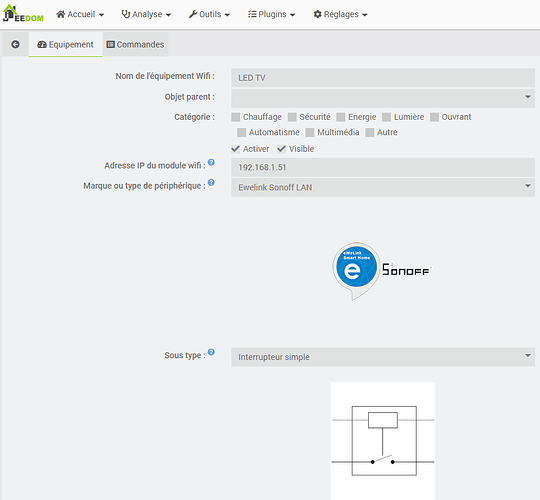Click the IP address field 192.168.1.51

[383, 167]
